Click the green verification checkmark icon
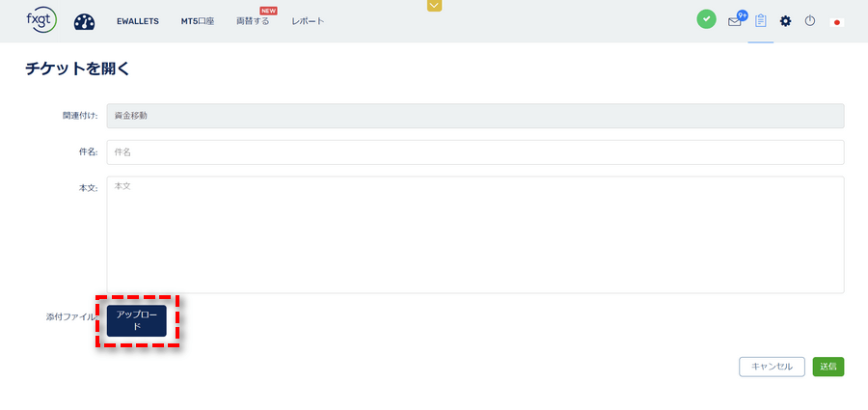The height and width of the screenshot is (410, 868). [x=706, y=19]
